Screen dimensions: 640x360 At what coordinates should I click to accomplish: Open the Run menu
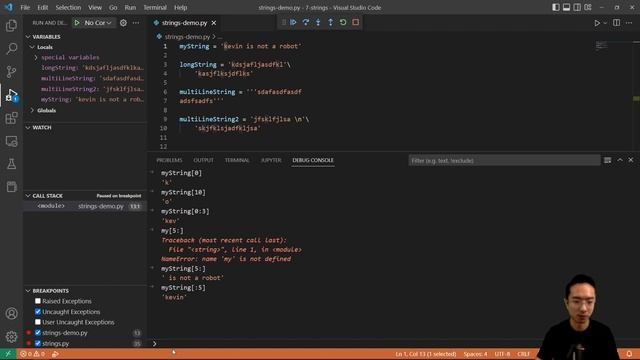pyautogui.click(x=130, y=7)
